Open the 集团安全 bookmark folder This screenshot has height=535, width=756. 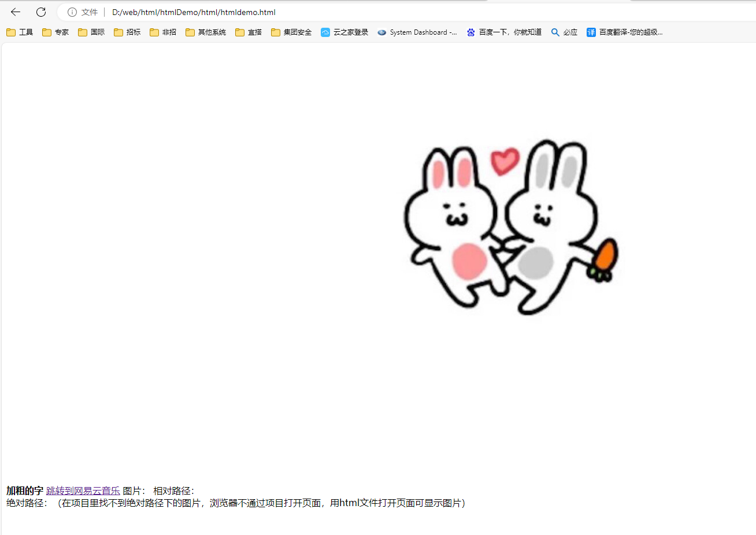pos(291,32)
